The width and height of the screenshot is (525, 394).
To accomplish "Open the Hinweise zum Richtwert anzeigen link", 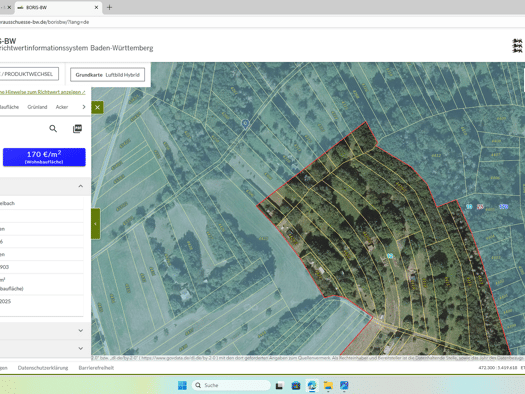I will (43, 92).
